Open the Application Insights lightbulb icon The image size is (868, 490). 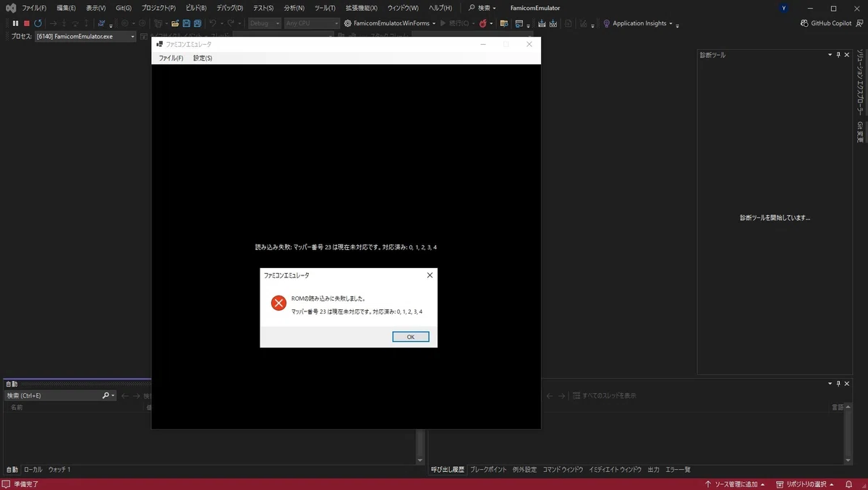(606, 23)
